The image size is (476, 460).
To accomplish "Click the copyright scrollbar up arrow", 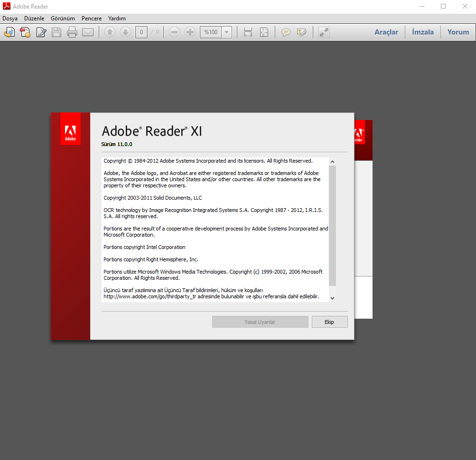I will coord(332,162).
